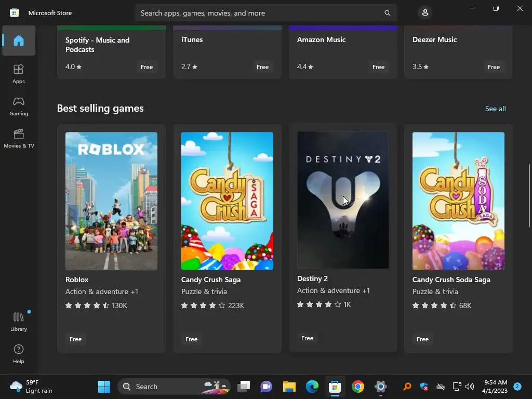The height and width of the screenshot is (399, 532).
Task: Click the volume speaker tray icon
Action: coord(469,387)
